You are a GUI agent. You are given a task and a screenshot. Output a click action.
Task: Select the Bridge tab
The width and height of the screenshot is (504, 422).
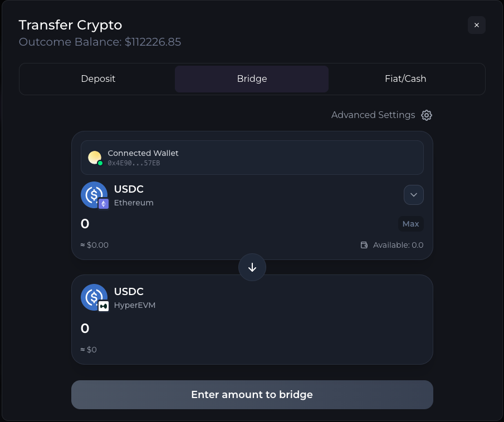coord(252,78)
